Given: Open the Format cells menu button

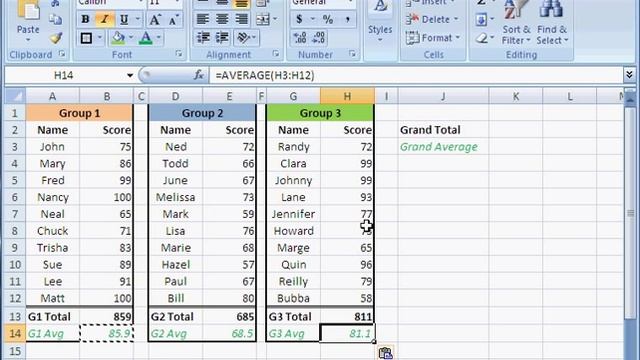Looking at the screenshot, I should (433, 38).
